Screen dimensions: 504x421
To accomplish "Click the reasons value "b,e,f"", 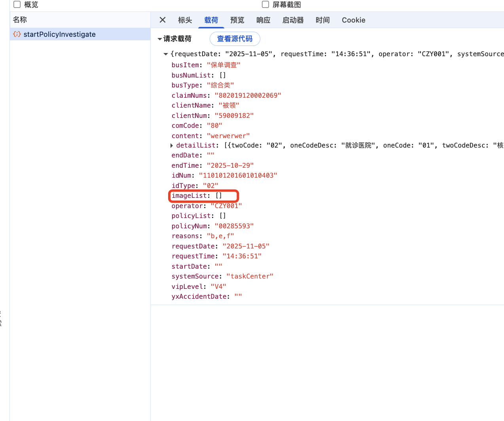I will [x=220, y=236].
